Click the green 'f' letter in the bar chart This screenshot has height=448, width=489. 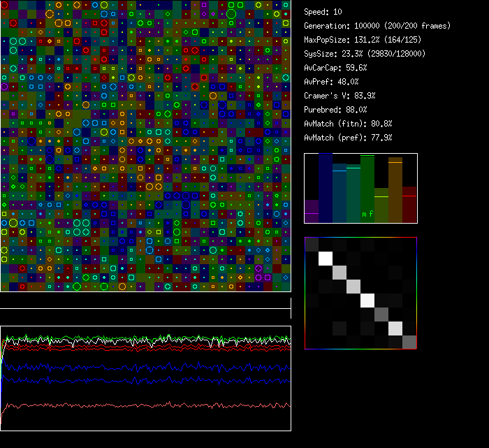[371, 214]
